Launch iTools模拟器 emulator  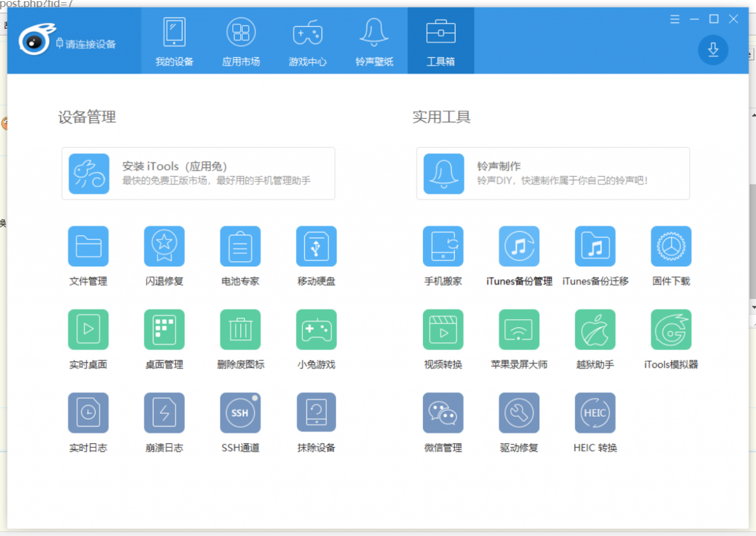[x=671, y=330]
